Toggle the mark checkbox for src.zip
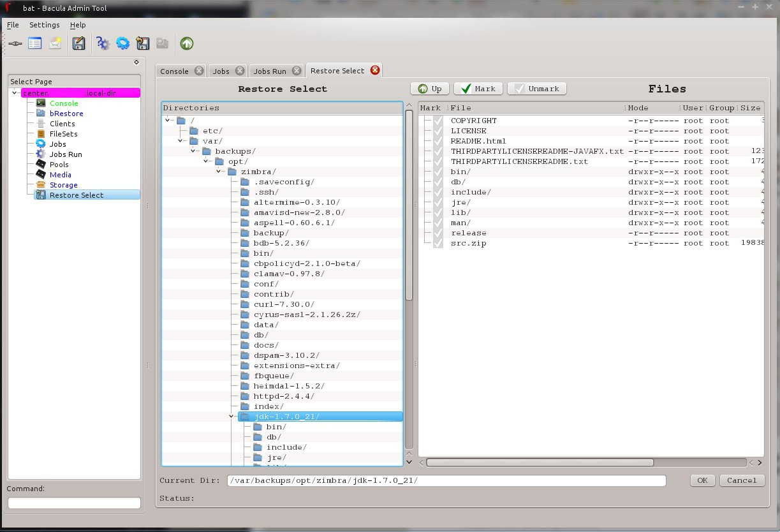This screenshot has width=780, height=532. click(x=438, y=243)
